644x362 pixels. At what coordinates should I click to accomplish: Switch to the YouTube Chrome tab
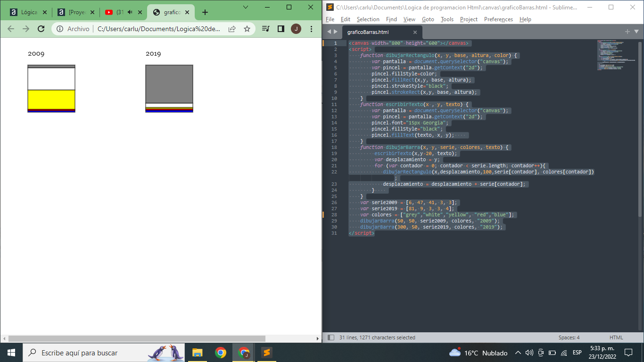pyautogui.click(x=123, y=12)
